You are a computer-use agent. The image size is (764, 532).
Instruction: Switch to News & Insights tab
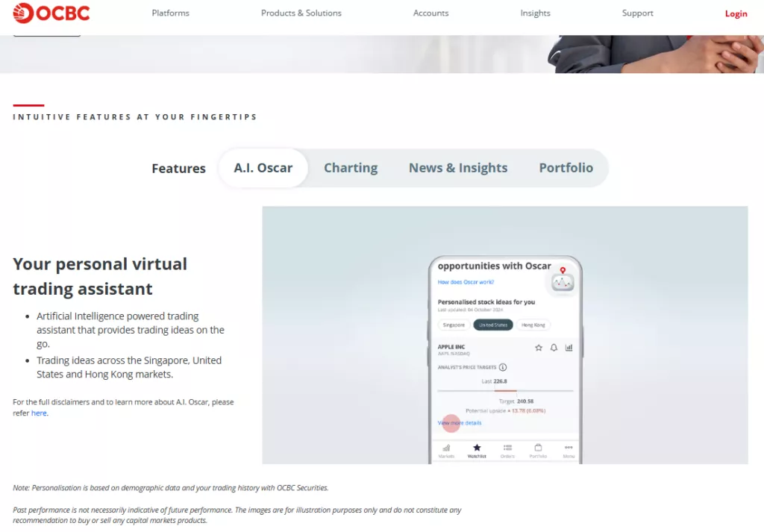click(x=458, y=168)
